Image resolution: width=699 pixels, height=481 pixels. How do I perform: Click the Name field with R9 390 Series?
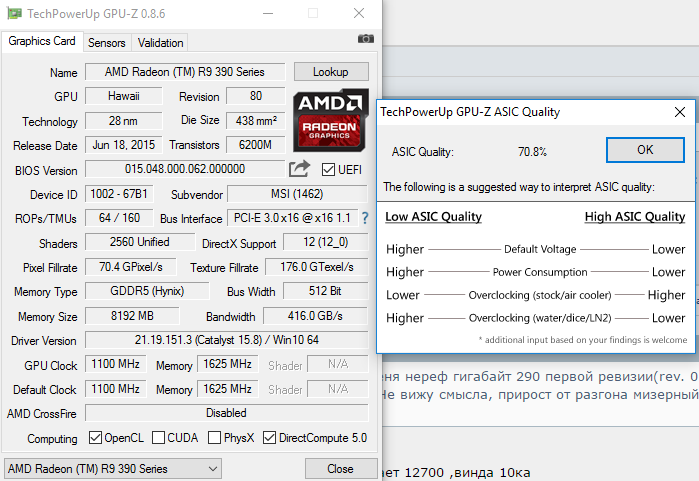[185, 72]
